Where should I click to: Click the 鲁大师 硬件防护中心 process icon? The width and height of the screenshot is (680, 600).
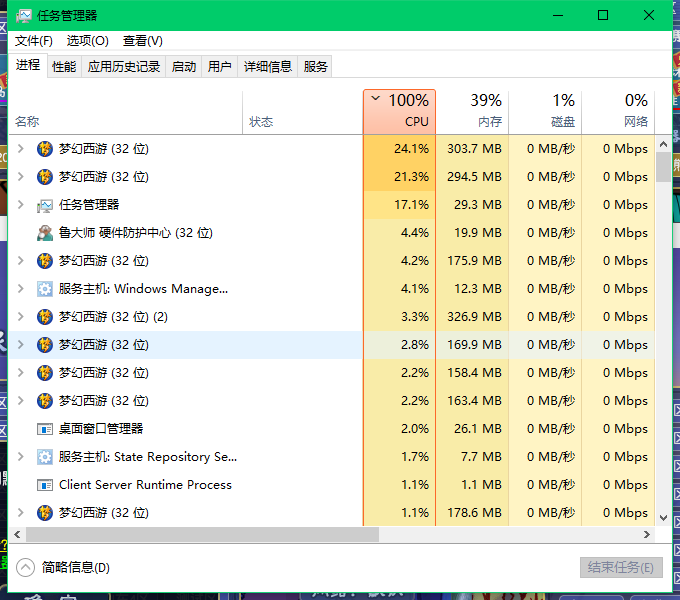tap(45, 233)
